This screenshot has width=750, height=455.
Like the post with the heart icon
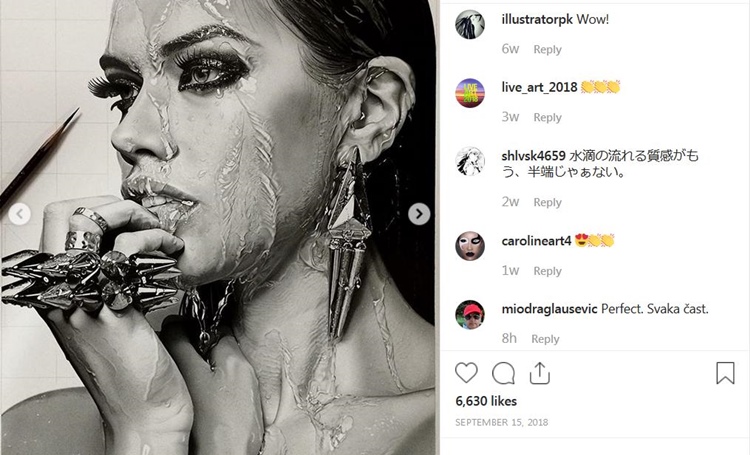[466, 373]
